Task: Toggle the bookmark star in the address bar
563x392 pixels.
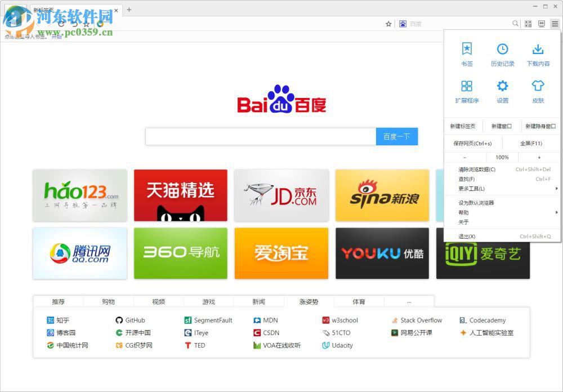Action: tap(387, 24)
